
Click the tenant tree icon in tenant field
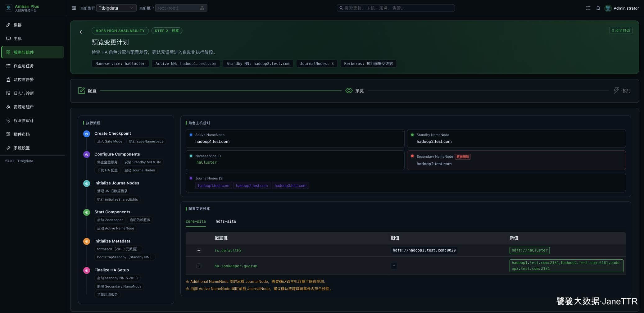point(202,8)
